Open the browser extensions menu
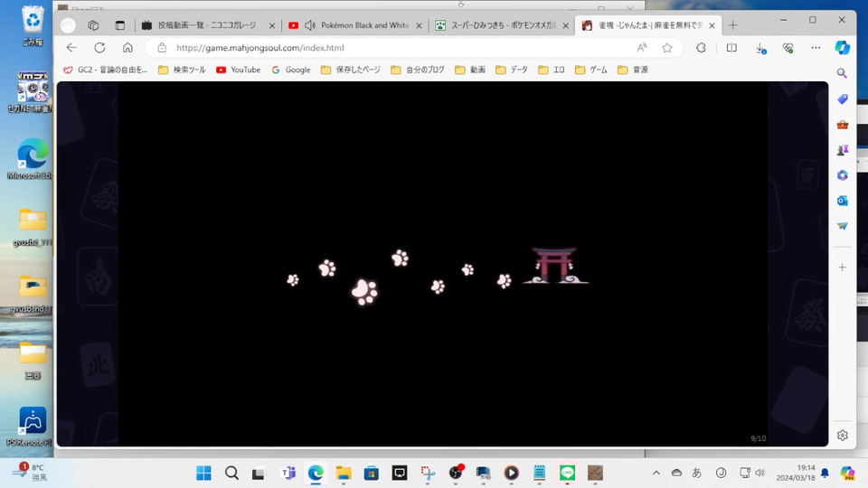Viewport: 868px width, 488px height. tap(701, 48)
